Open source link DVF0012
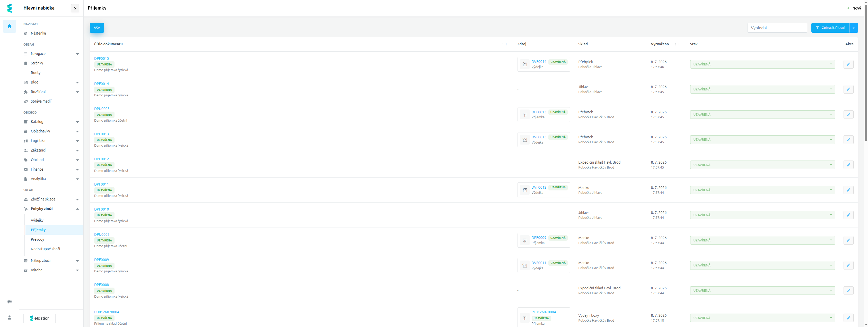Viewport: 868px width, 327px height. [539, 187]
